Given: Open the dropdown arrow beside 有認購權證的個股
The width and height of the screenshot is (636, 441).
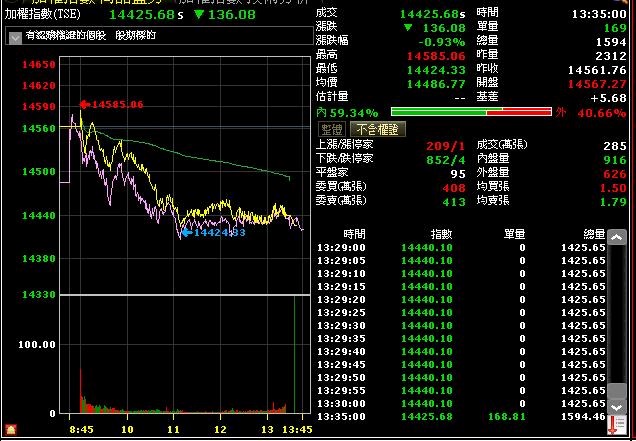Looking at the screenshot, I should coord(15,38).
